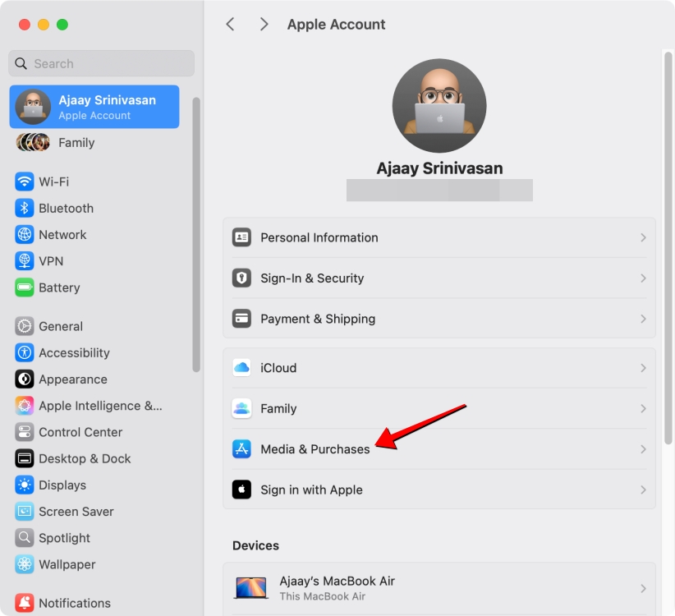Click the "Apple Account" window title

[x=336, y=25]
